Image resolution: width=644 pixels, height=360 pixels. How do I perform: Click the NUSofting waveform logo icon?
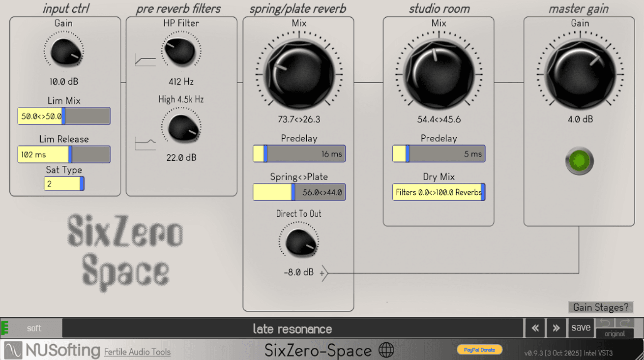13,350
